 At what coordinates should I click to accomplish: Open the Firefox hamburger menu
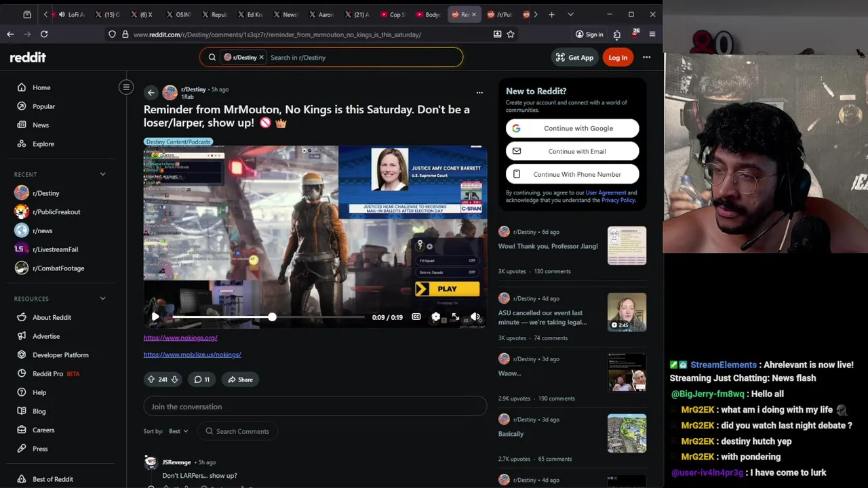click(x=652, y=34)
